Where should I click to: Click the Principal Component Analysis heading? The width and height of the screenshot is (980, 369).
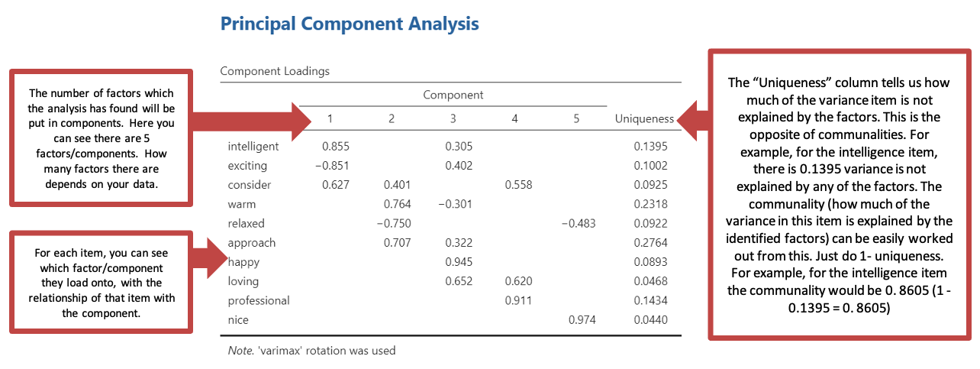point(350,24)
